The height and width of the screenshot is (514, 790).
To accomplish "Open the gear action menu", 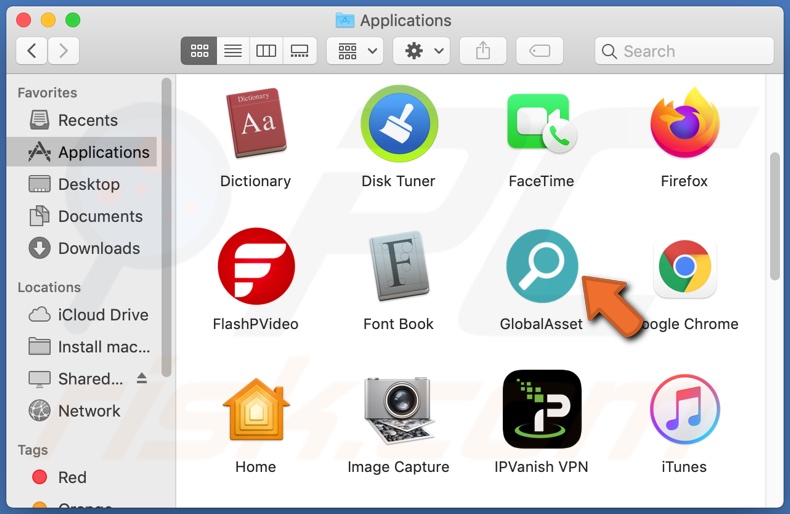I will [422, 51].
